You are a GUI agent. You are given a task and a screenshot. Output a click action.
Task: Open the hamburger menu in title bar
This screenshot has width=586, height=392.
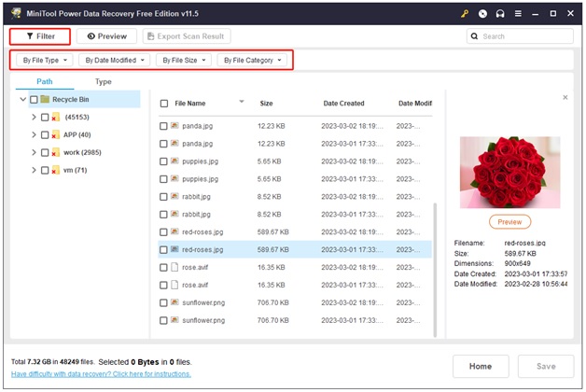(518, 13)
